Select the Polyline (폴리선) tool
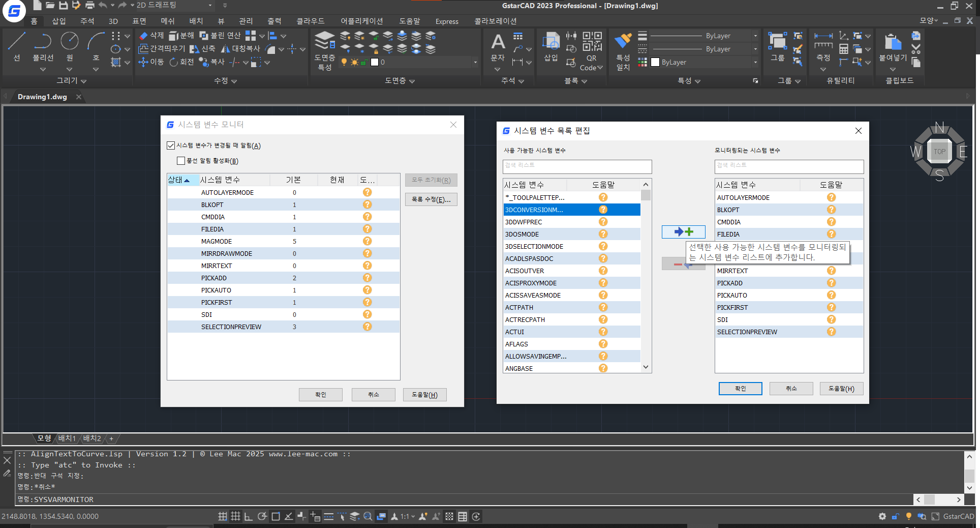Viewport: 980px width, 528px height. click(43, 46)
